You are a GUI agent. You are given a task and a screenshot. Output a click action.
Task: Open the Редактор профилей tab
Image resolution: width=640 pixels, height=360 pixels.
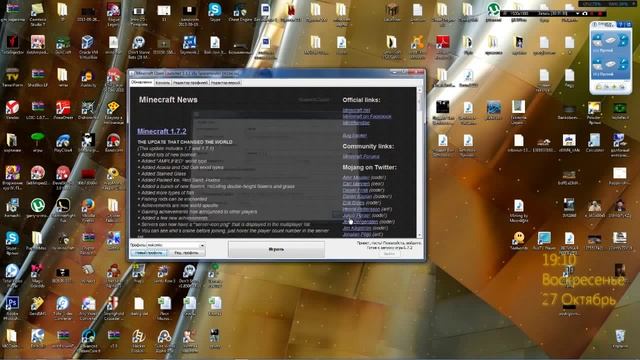pos(190,82)
